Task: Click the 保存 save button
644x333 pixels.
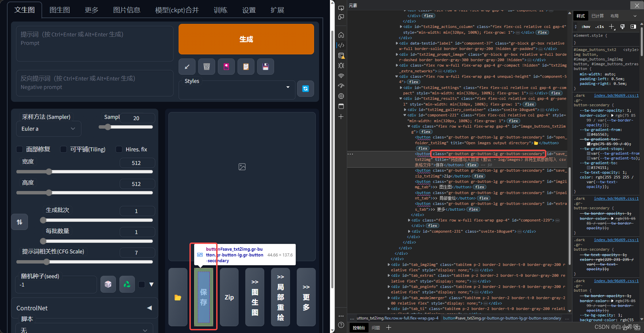Action: [204, 297]
